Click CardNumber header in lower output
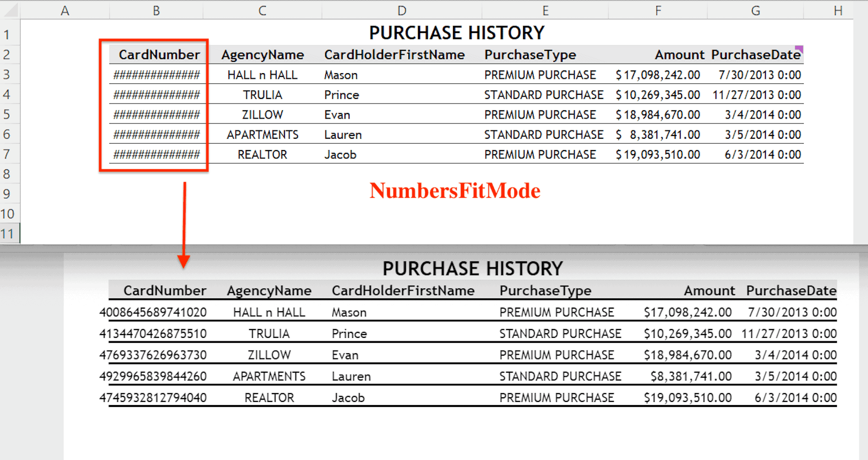 (165, 291)
